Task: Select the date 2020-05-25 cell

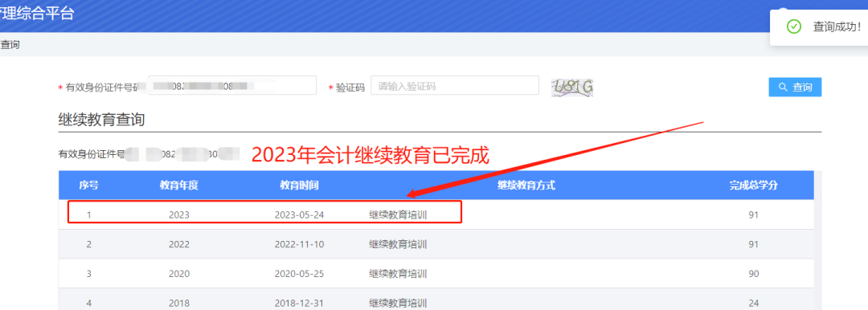Action: [299, 274]
